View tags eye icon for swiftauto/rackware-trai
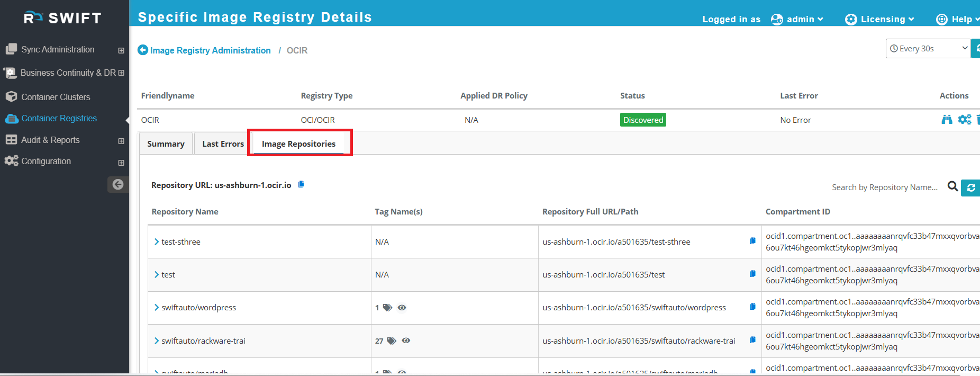The image size is (980, 376). 406,341
